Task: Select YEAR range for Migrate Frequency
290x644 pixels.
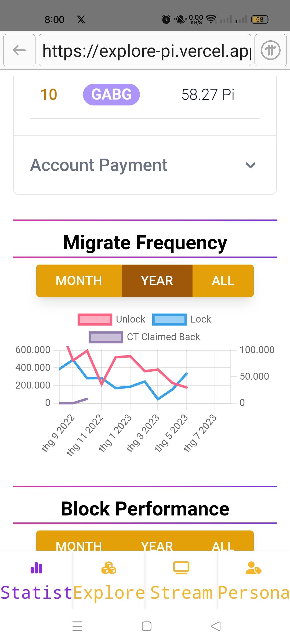Action: pyautogui.click(x=157, y=281)
